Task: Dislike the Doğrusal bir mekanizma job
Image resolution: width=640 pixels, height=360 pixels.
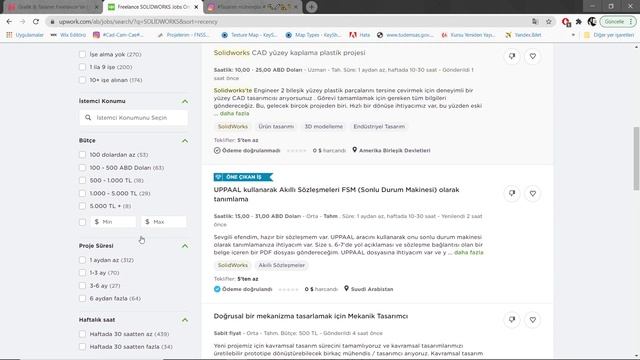Action: (x=512, y=320)
